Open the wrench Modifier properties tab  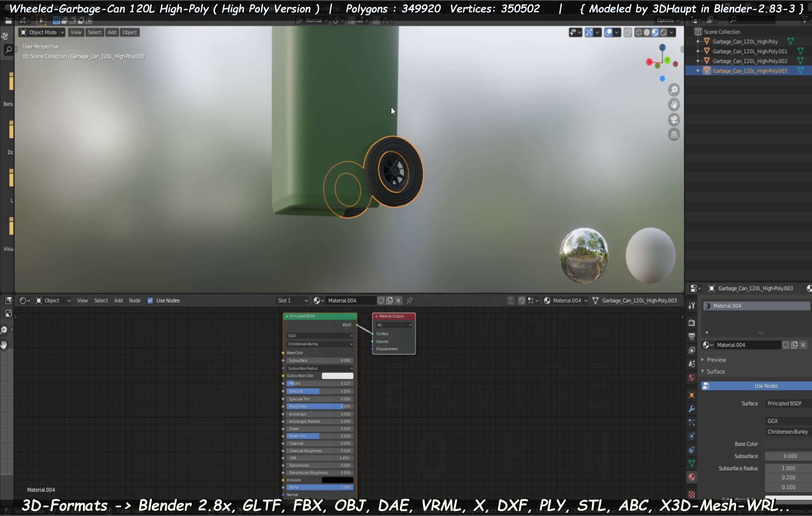click(x=692, y=409)
